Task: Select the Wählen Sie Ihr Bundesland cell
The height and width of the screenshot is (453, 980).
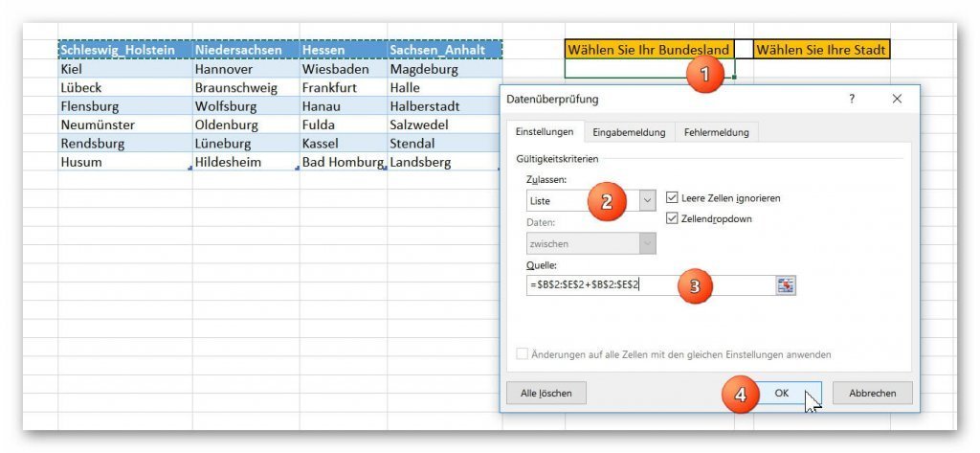Action: point(650,49)
